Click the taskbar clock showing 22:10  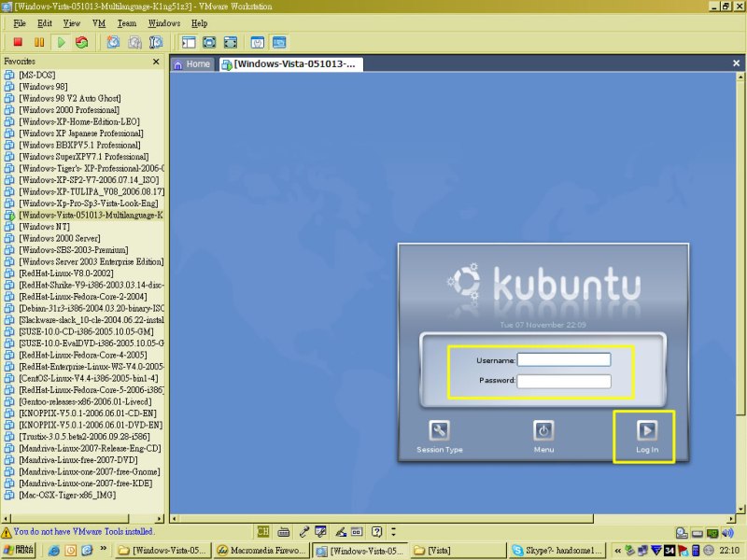pos(729,551)
